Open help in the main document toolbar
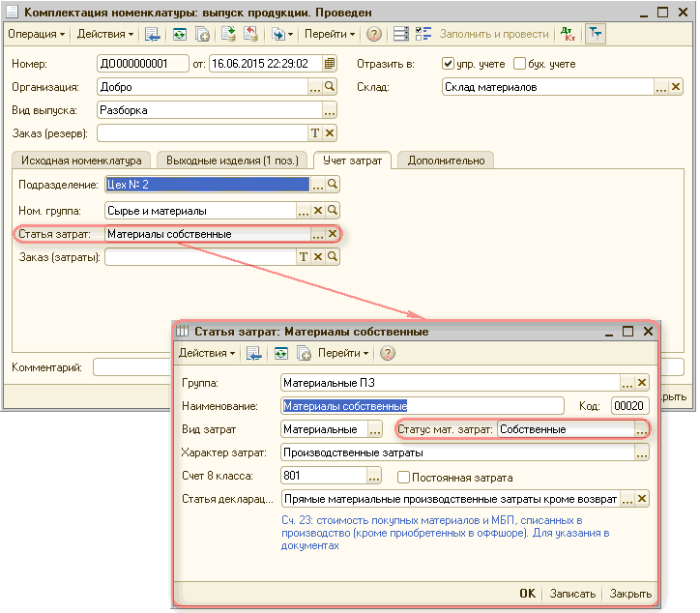Image resolution: width=700 pixels, height=613 pixels. tap(374, 34)
